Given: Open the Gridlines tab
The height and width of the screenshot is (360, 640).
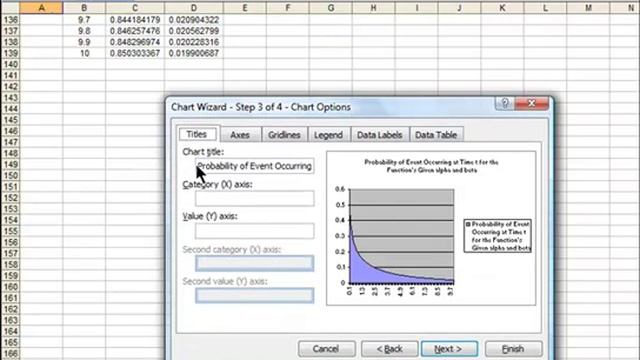Looking at the screenshot, I should pyautogui.click(x=284, y=135).
